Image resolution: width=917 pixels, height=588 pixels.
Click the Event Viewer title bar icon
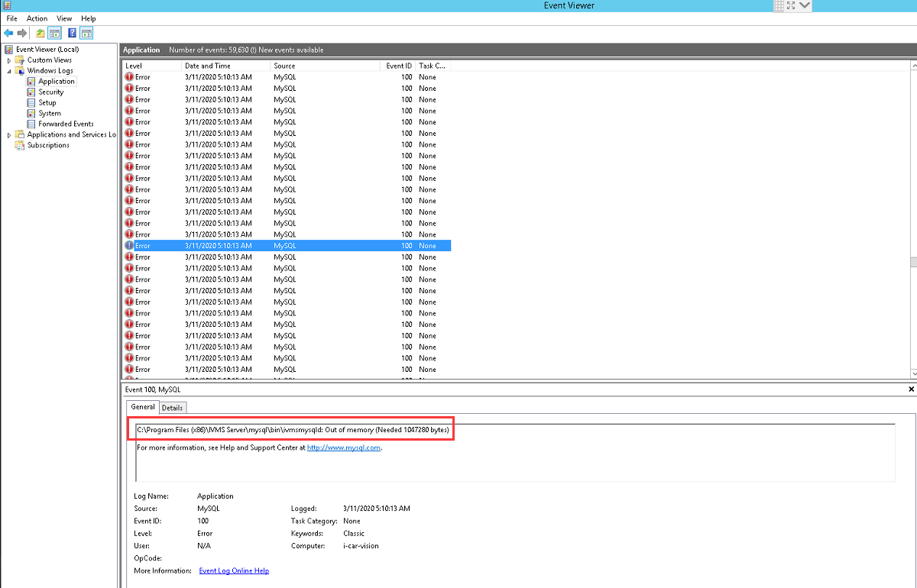click(x=7, y=5)
